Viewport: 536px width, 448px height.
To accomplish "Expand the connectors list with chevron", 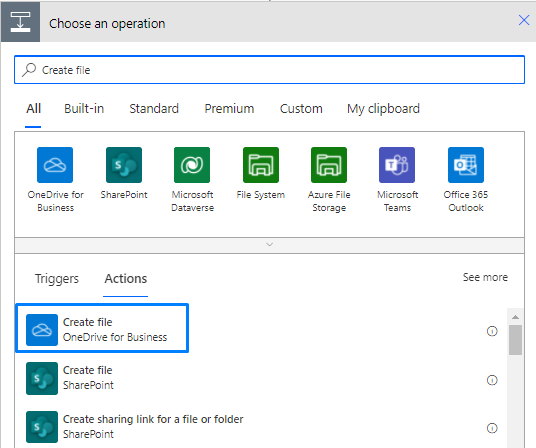I will [x=269, y=245].
